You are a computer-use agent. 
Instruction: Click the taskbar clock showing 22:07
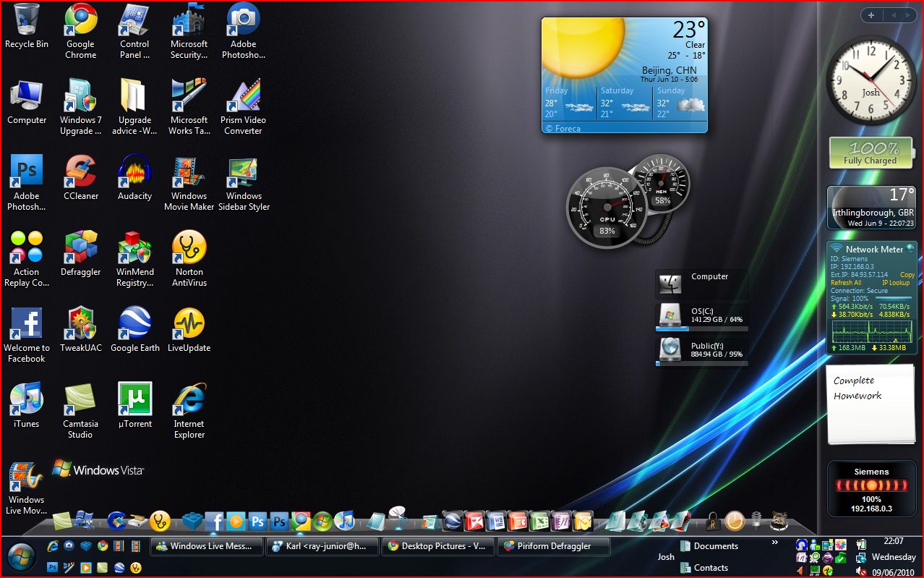[x=894, y=541]
